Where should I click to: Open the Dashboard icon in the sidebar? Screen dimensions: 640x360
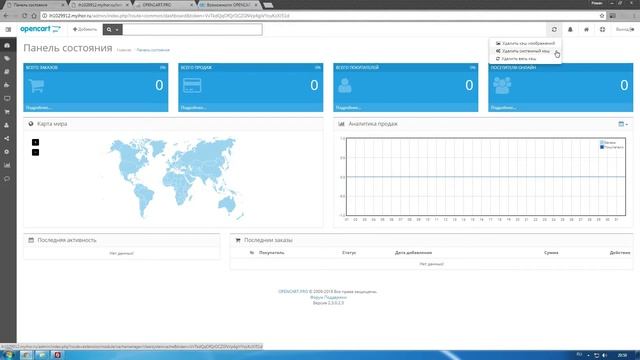pos(7,45)
